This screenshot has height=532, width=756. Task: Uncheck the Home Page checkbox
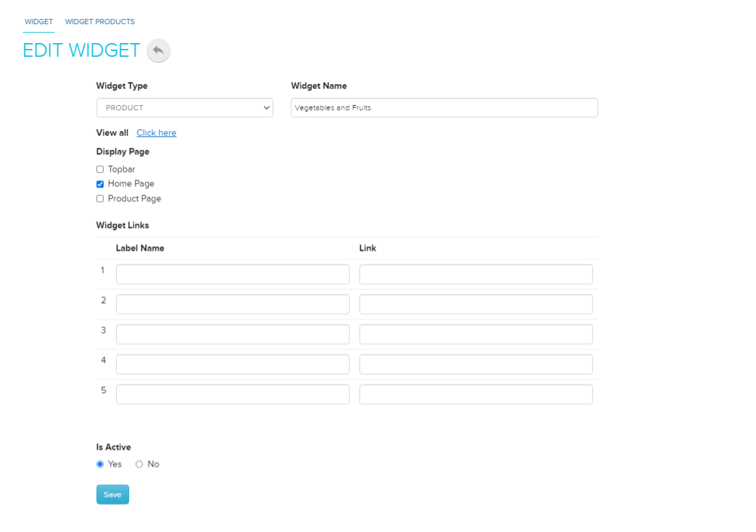click(x=100, y=184)
